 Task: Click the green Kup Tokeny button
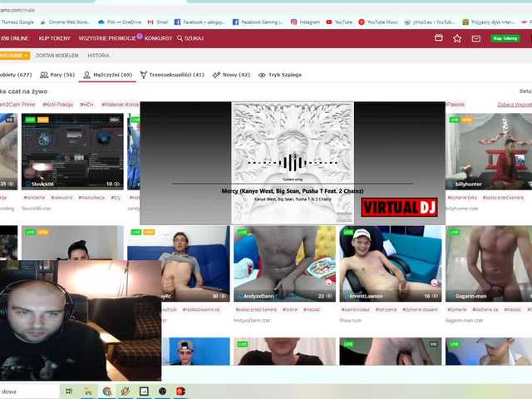[505, 38]
